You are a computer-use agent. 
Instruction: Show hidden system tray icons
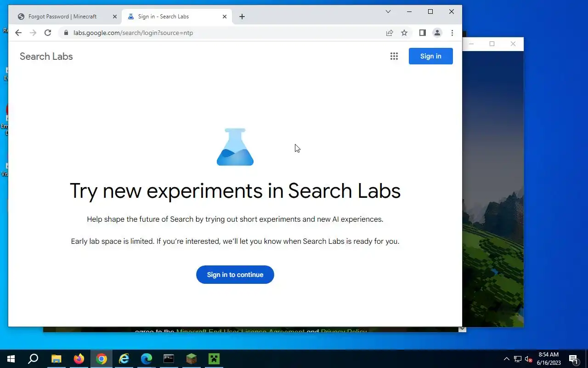coord(507,359)
